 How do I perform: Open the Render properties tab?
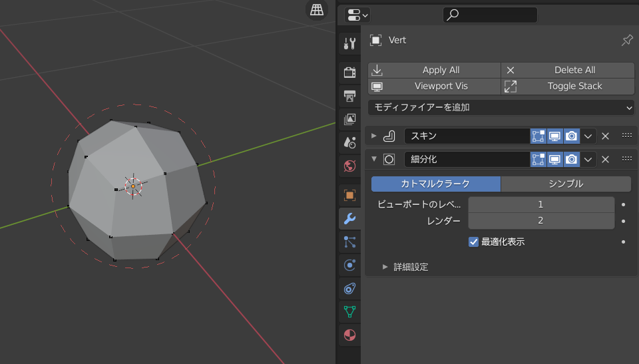[349, 73]
